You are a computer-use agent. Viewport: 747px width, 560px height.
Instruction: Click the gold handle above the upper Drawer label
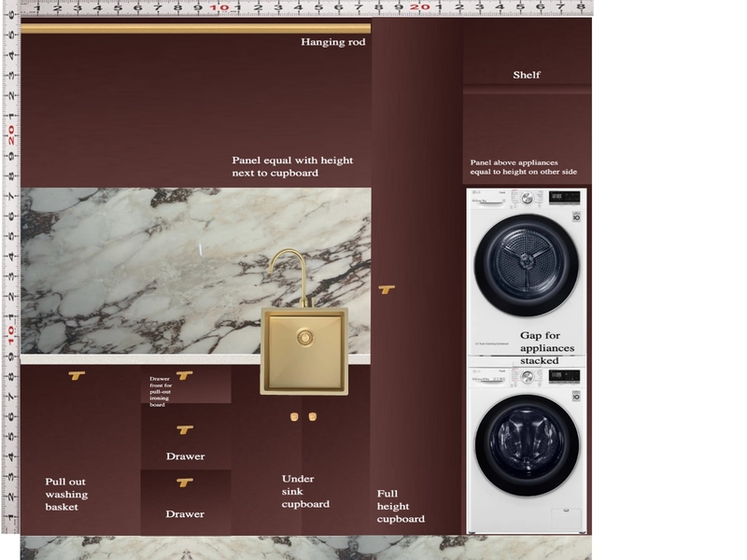pyautogui.click(x=185, y=430)
